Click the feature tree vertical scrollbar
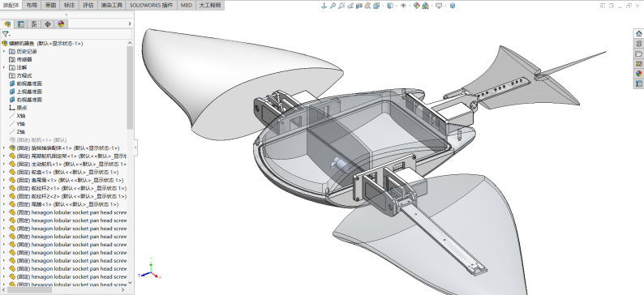Screen dimensions: 644x295 pos(130,88)
